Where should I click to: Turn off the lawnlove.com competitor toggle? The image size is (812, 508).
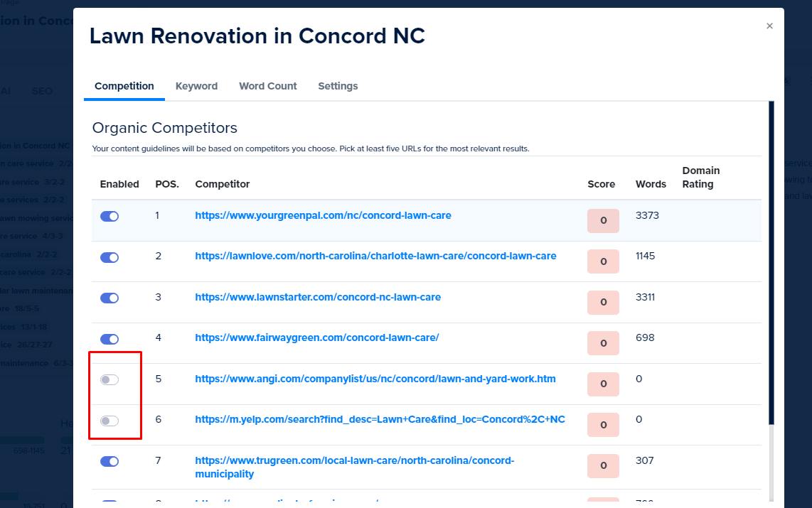pos(109,258)
